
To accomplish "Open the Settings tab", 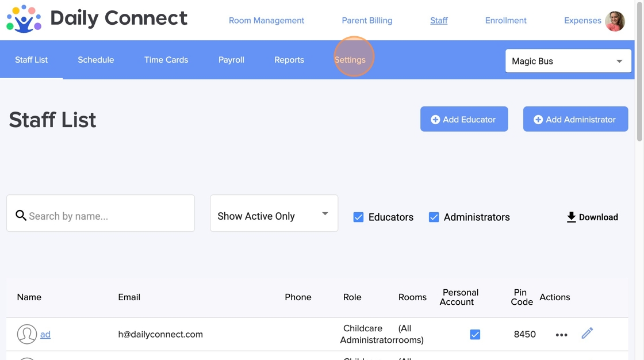I will pos(350,60).
